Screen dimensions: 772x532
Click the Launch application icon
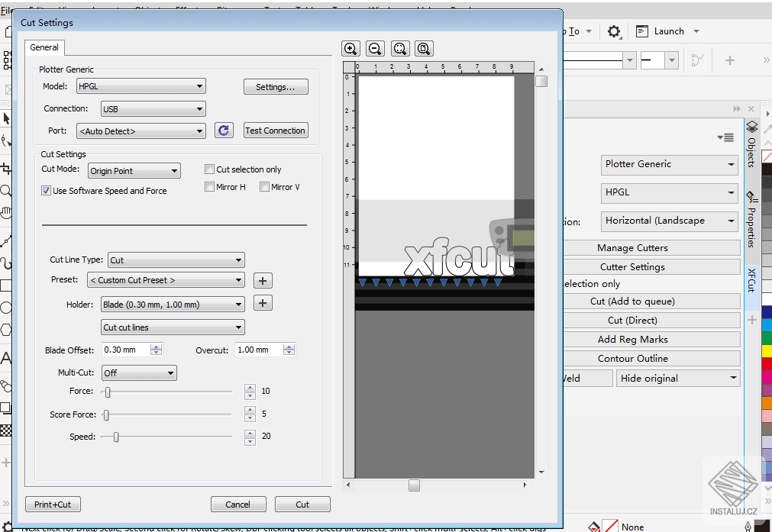(641, 31)
